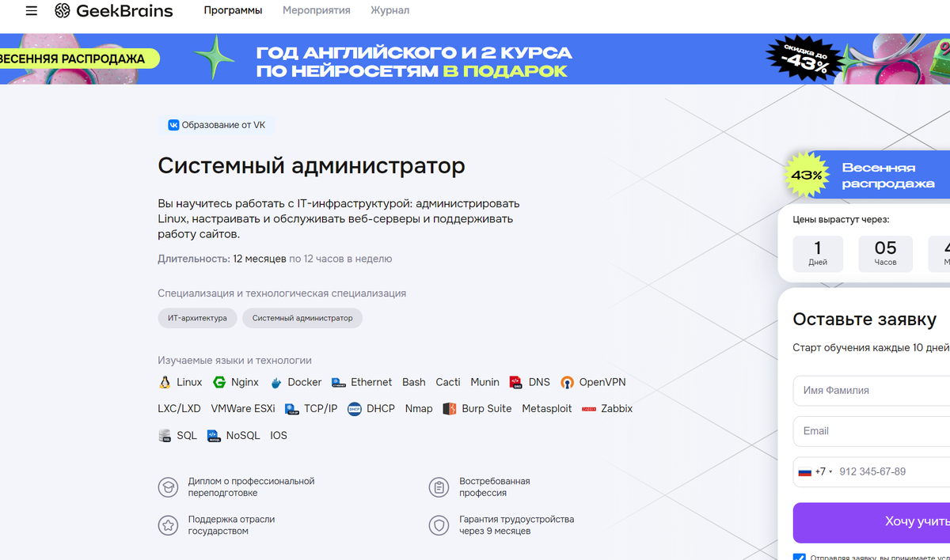Click the DHCP round icon
The image size is (950, 560).
click(x=355, y=409)
